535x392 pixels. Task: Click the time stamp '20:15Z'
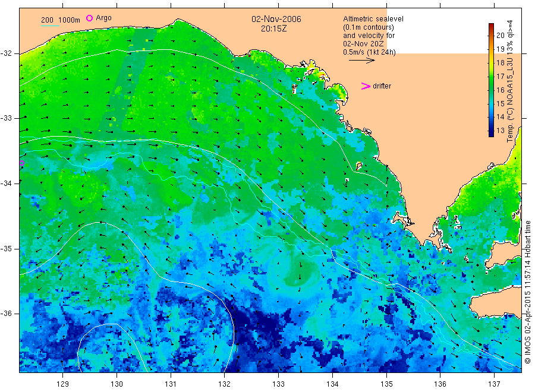(x=273, y=29)
